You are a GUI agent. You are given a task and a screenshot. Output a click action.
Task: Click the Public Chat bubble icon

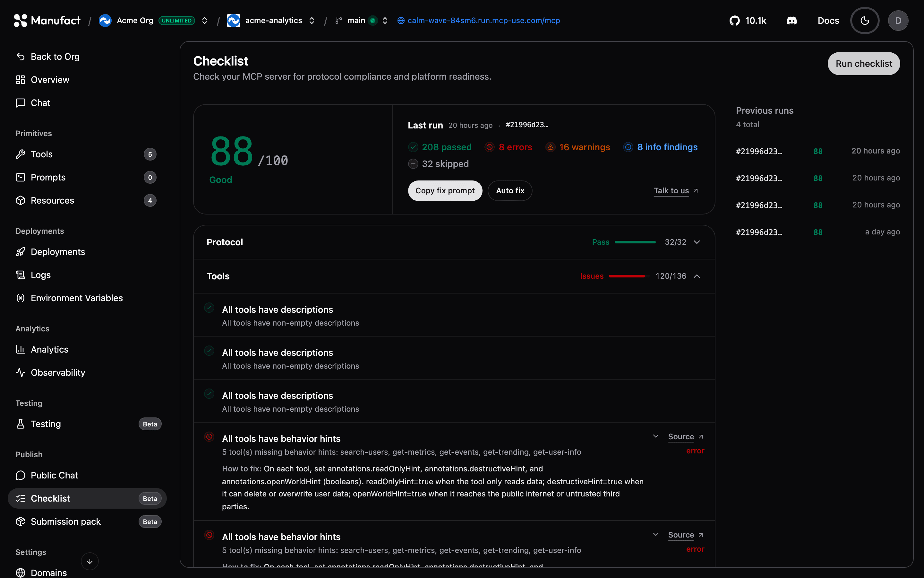pos(21,475)
